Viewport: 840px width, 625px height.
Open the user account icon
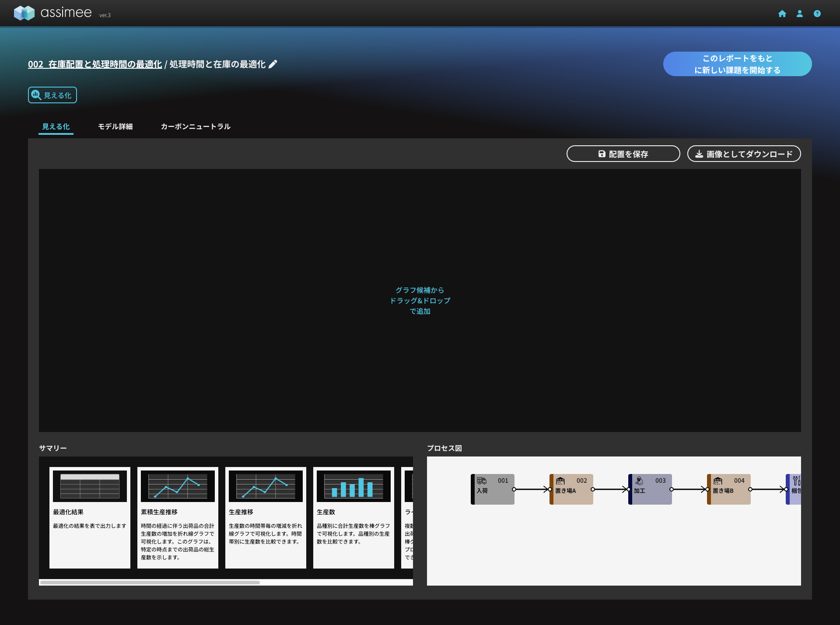[800, 14]
